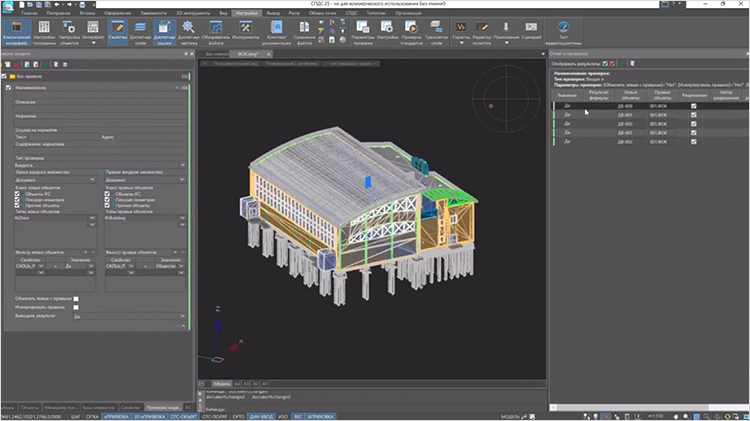750x421 pixels.
Task: Expand the Выводить результат dropdown
Action: [130, 316]
